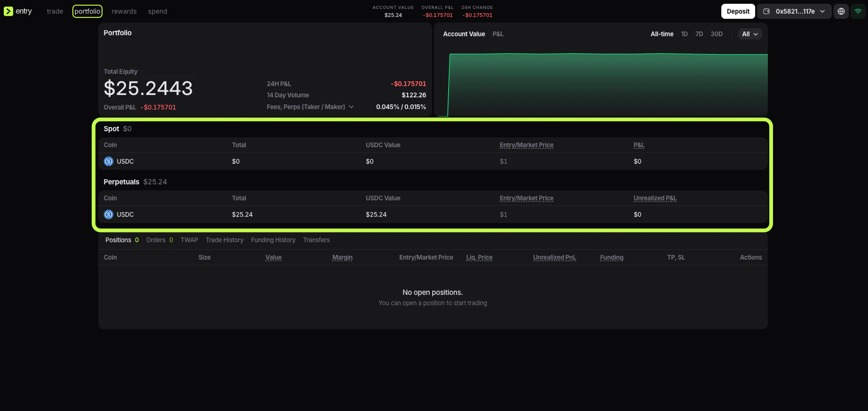Click Entry/Market Price header in Spot table

click(x=527, y=145)
